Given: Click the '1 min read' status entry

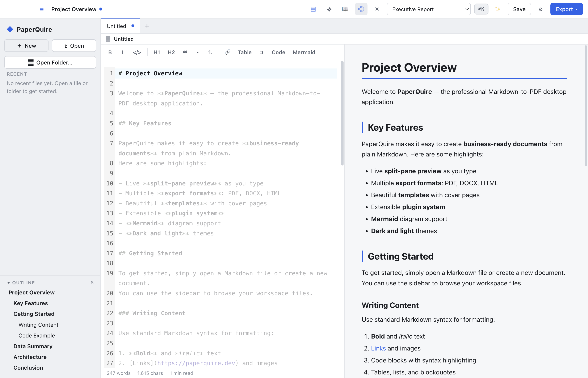Looking at the screenshot, I should 181,373.
